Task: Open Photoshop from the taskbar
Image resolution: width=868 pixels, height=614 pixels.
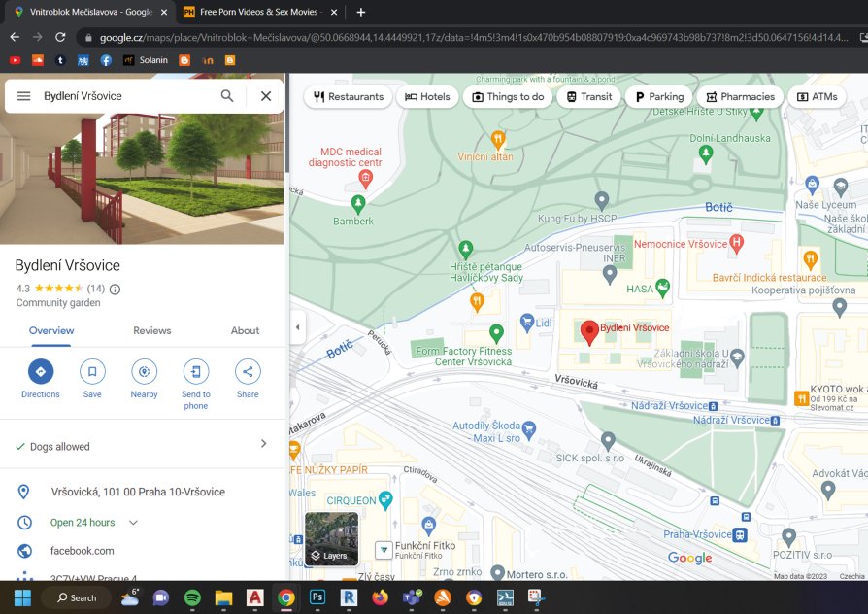Action: pyautogui.click(x=317, y=597)
